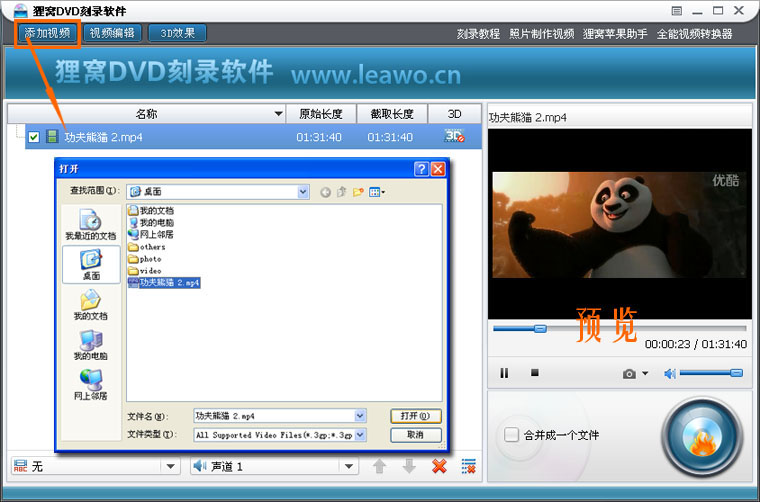Close the 打开 dialog with red X
Image resolution: width=760 pixels, height=502 pixels.
(x=438, y=169)
